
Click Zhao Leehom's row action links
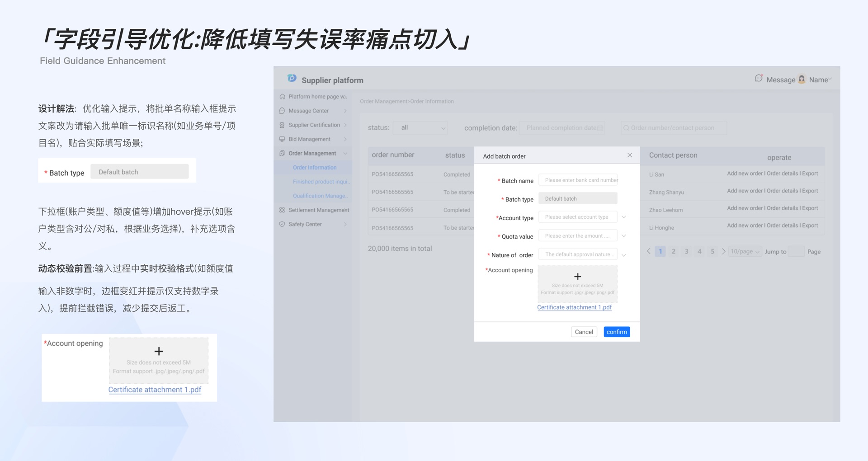click(772, 208)
